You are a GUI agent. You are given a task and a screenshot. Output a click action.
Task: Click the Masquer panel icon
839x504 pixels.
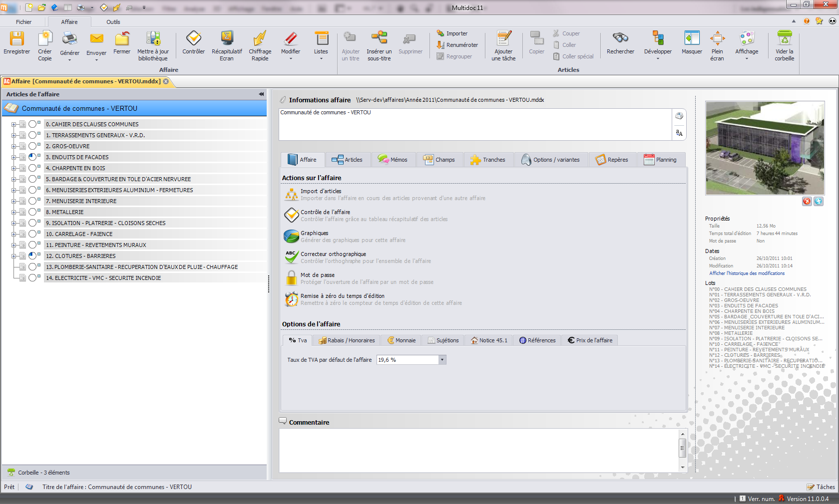[x=692, y=38]
